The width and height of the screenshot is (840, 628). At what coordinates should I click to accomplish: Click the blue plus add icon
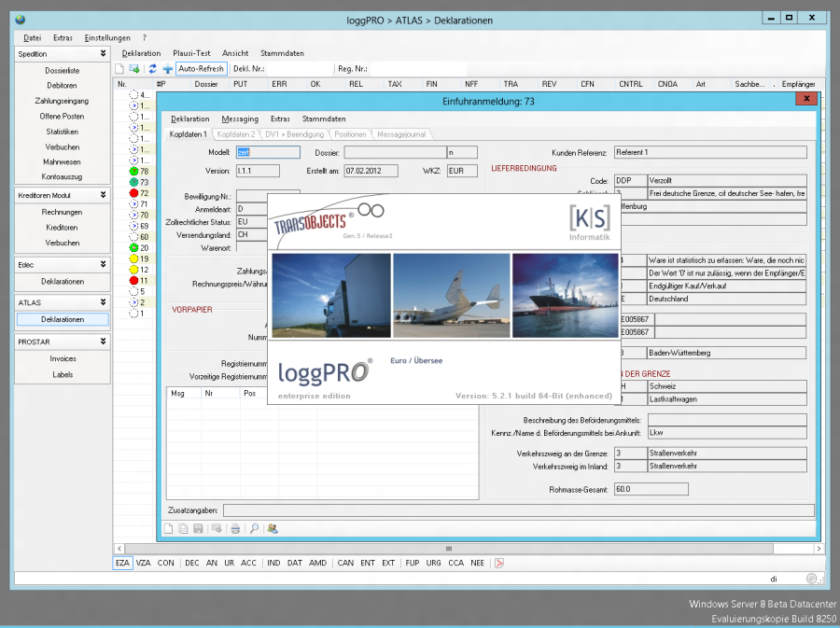click(168, 68)
